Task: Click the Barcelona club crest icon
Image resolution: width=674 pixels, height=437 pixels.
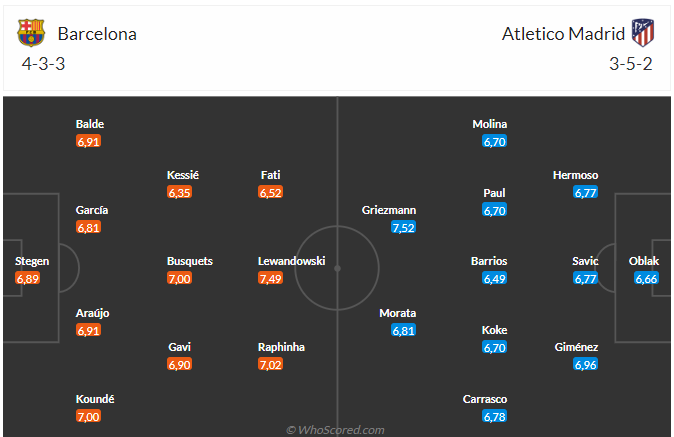Action: [31, 34]
